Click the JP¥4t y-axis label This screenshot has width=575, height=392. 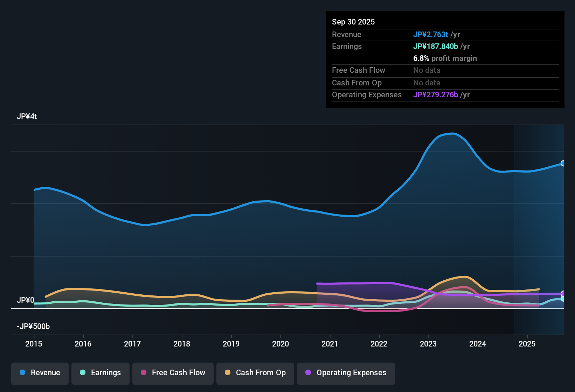[27, 117]
